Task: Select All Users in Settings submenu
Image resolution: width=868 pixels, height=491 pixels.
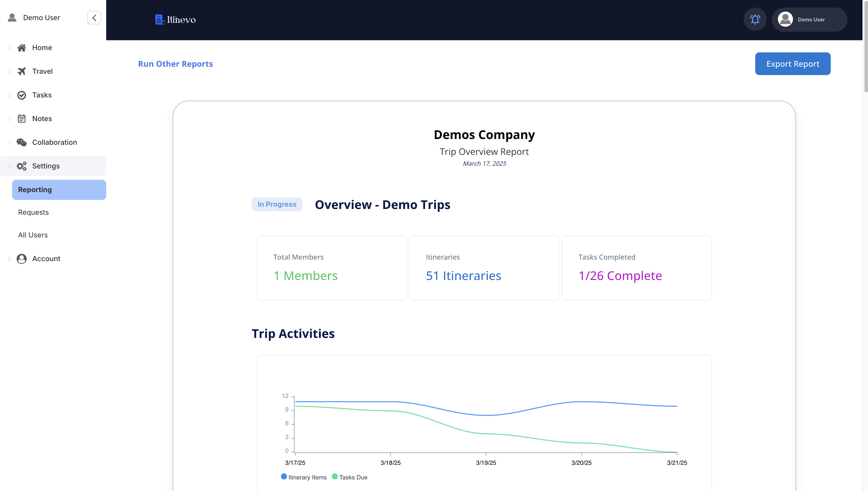Action: point(33,235)
